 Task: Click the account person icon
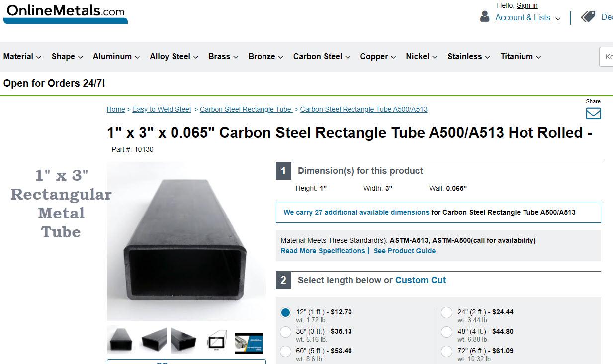click(484, 16)
